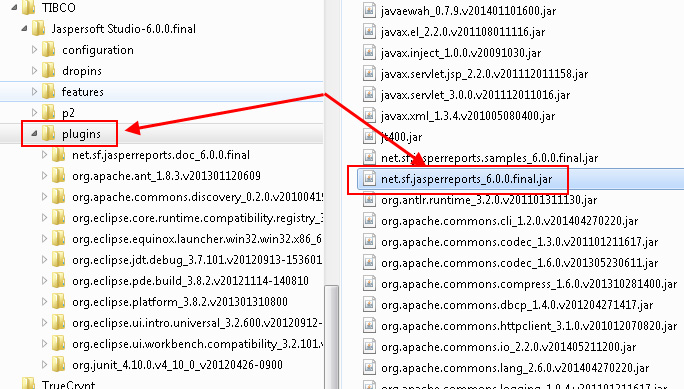Open the javax.servlet_3.0.0 jar file
This screenshot has width=684, height=389.
pos(475,95)
